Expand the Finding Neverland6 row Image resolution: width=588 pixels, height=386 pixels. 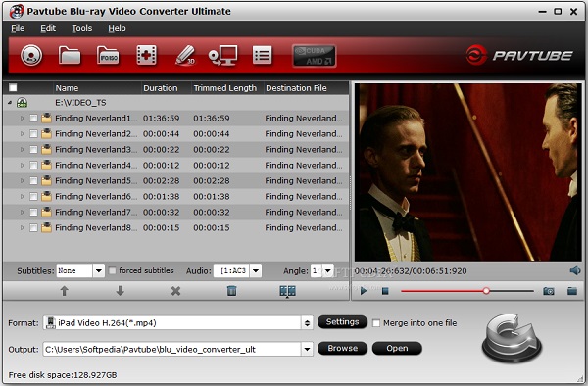point(23,196)
